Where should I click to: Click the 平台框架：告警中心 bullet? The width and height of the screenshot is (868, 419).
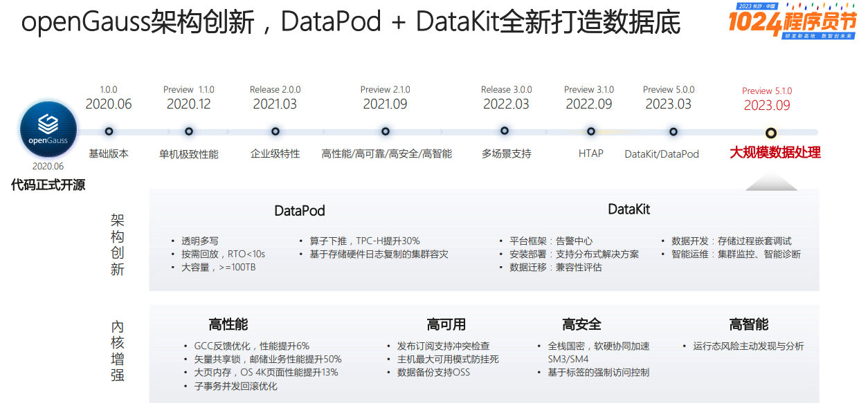[551, 241]
